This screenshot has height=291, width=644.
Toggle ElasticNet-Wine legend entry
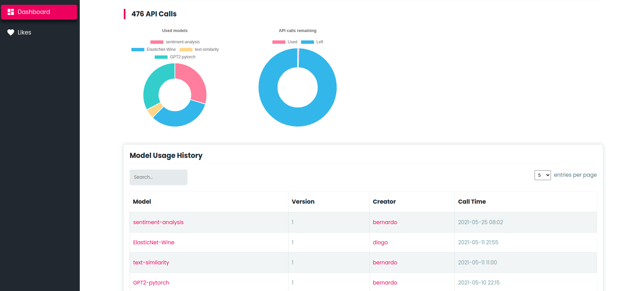pos(153,49)
